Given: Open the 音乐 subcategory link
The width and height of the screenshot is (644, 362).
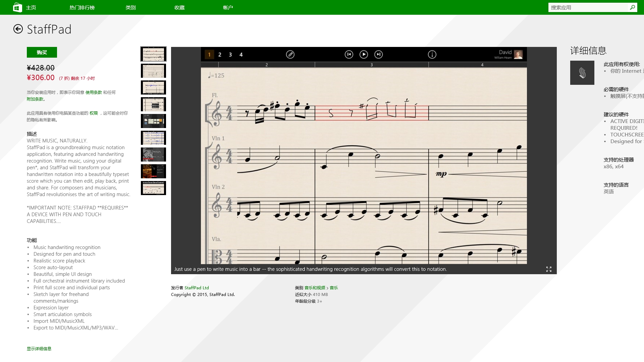Looking at the screenshot, I should (334, 288).
